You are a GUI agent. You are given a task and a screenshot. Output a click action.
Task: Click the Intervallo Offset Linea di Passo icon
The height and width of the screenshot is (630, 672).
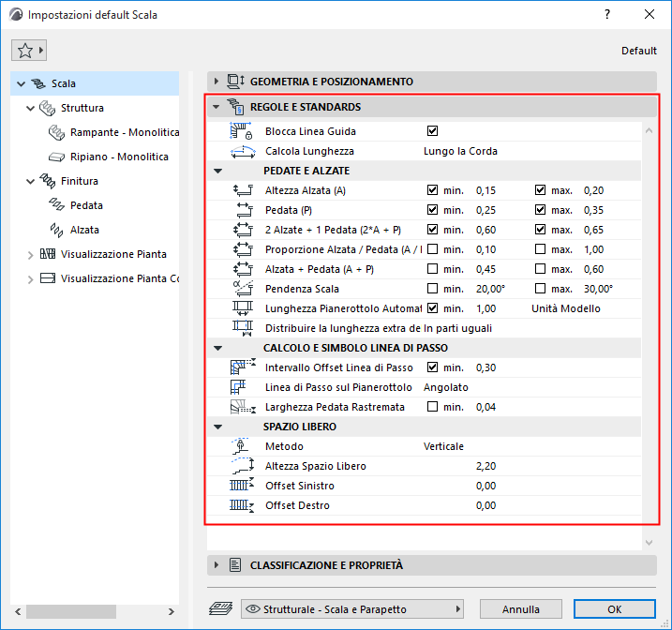pyautogui.click(x=243, y=367)
